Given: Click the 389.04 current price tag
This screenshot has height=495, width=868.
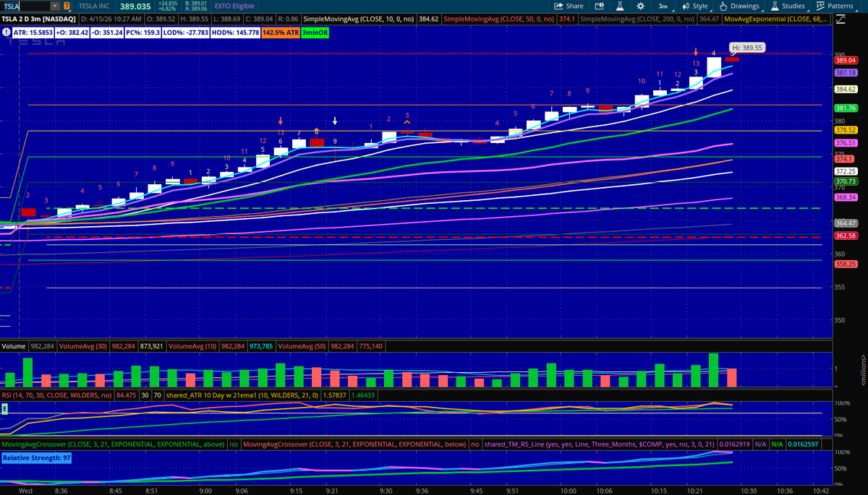Looking at the screenshot, I should tap(846, 61).
